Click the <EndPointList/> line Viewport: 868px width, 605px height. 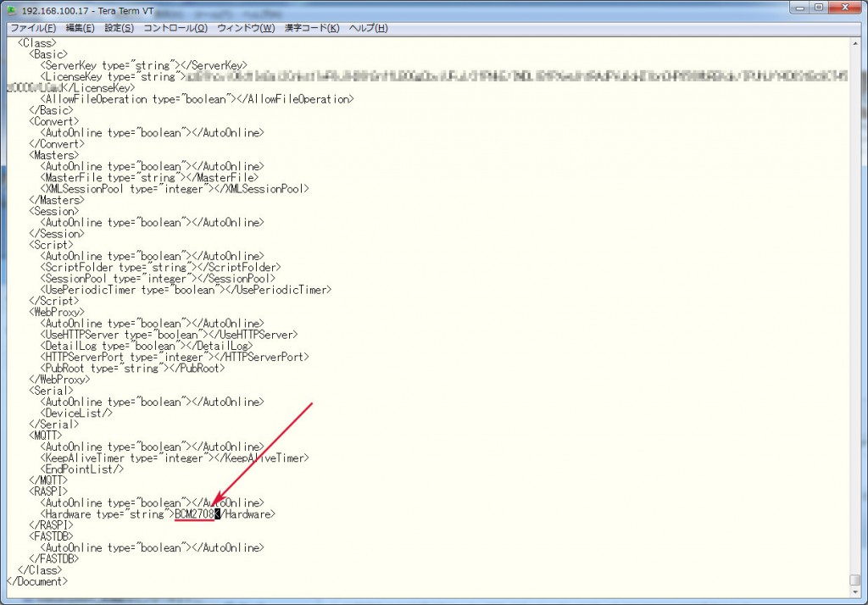82,469
